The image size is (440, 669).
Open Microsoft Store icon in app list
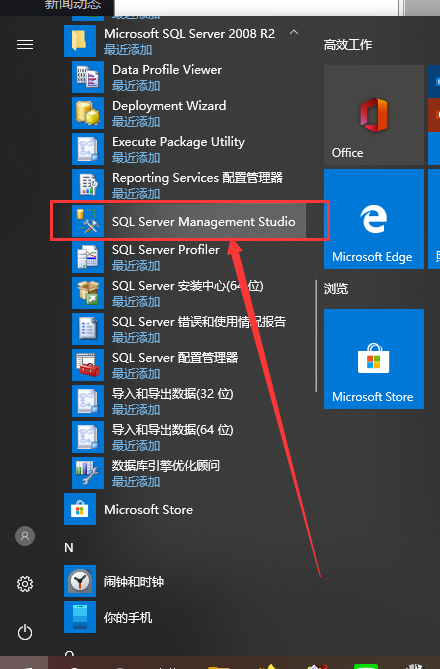80,509
